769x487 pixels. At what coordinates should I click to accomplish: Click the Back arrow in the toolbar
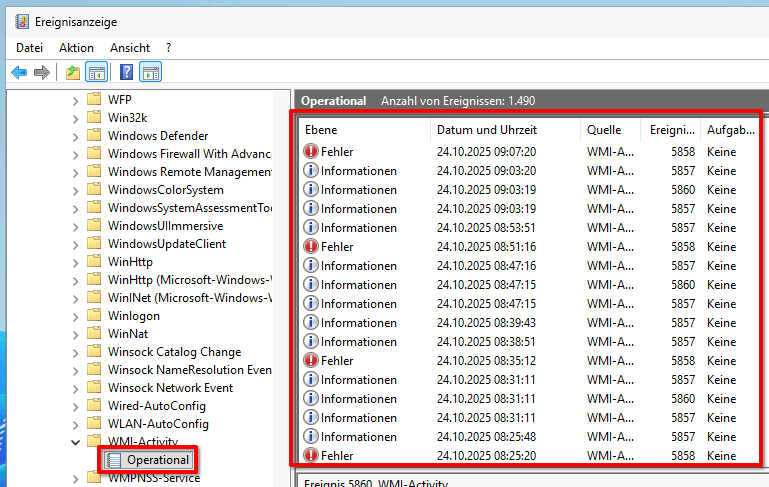[x=19, y=72]
